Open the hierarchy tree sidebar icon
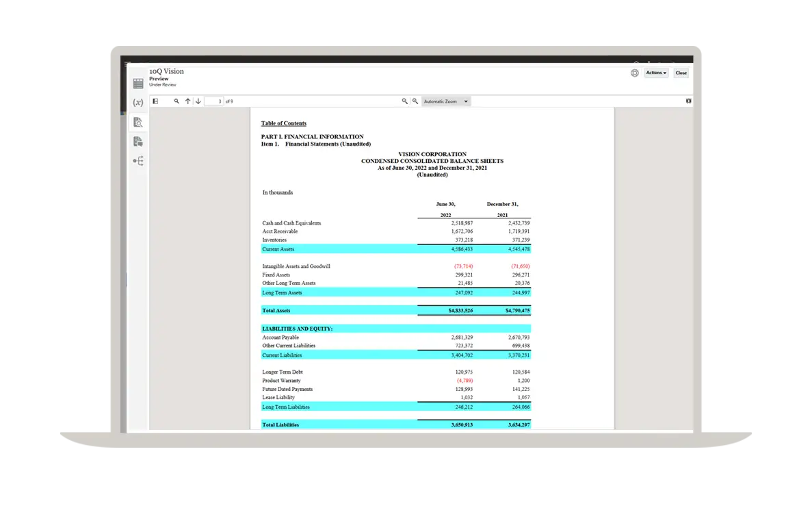This screenshot has height=508, width=812. point(138,162)
